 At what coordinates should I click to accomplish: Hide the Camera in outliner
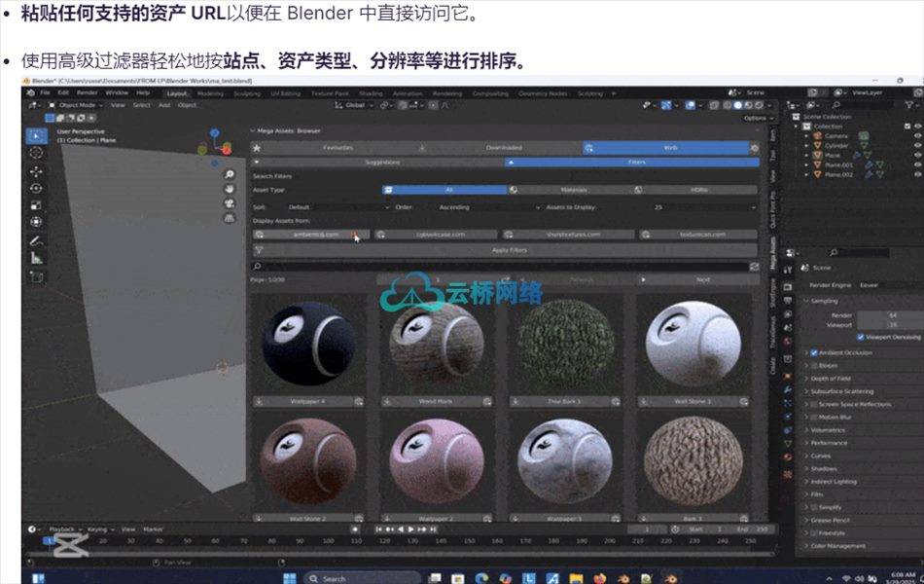tap(917, 135)
